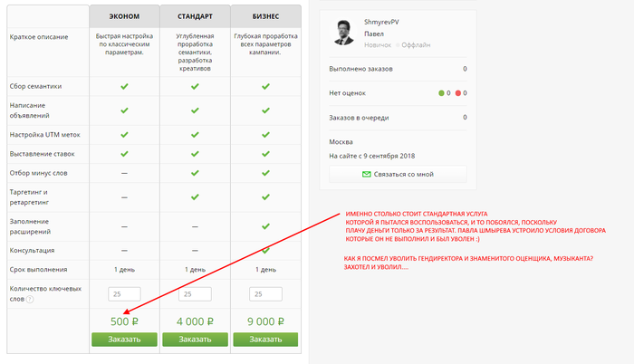Select the БИЗНЕС package column header
634x364 pixels.
265,16
